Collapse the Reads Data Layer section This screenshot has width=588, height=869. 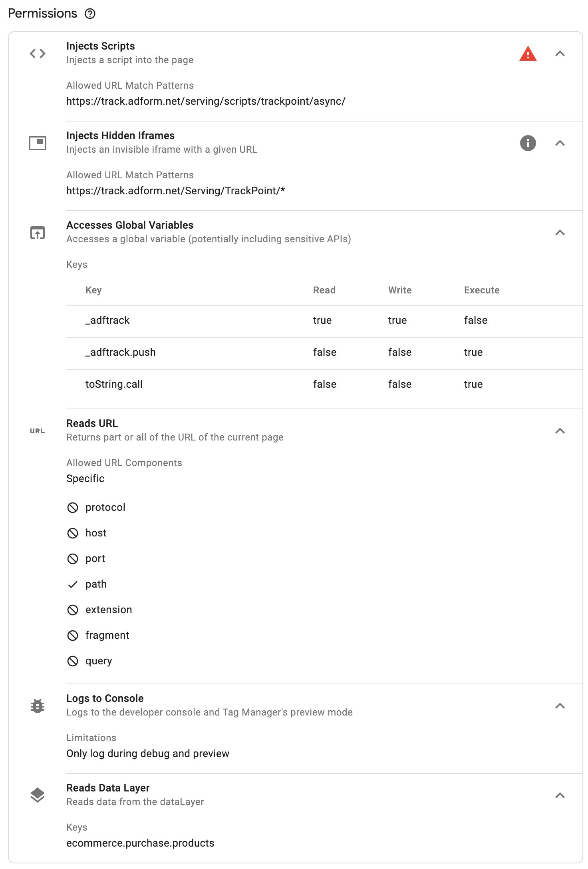click(x=560, y=795)
